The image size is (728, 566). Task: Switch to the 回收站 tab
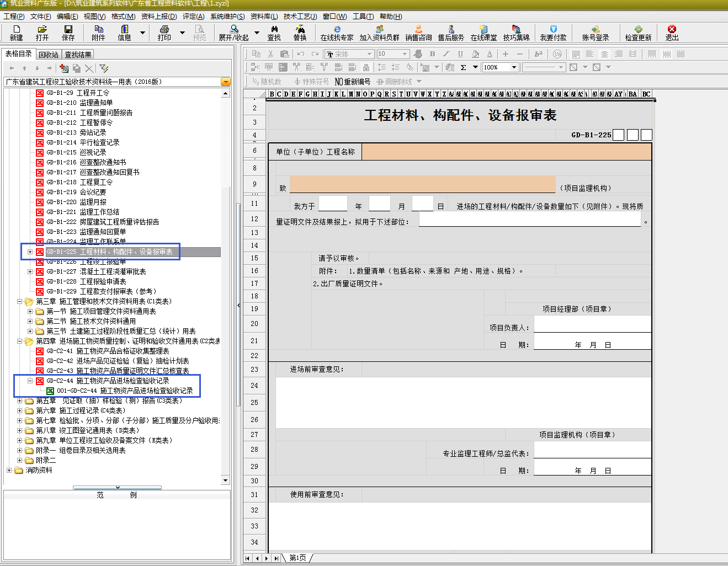pos(49,55)
